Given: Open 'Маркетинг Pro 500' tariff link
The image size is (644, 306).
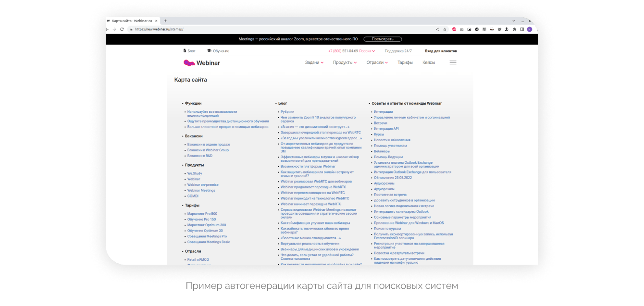Looking at the screenshot, I should [202, 214].
